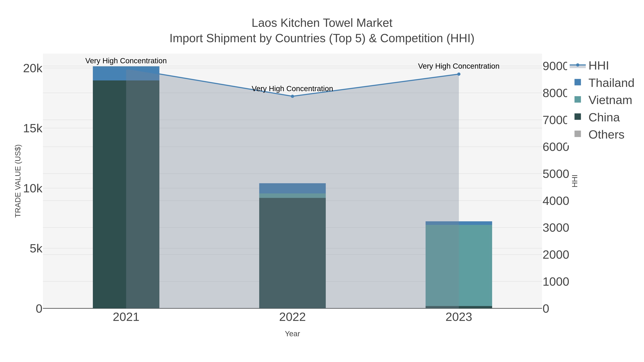Click the Year axis title
Screen dimensions: 644x362
292,334
